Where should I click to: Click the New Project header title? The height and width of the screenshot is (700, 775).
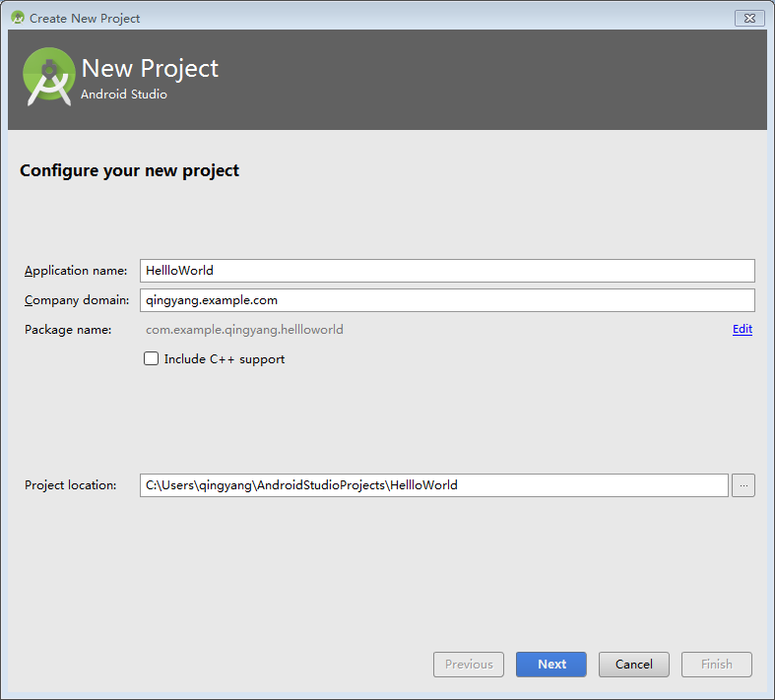[150, 69]
